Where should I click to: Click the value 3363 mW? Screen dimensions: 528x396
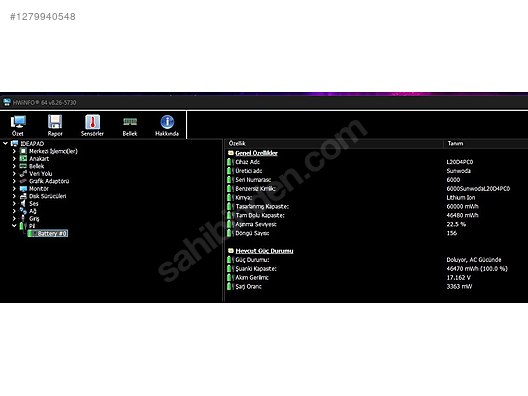coord(459,287)
